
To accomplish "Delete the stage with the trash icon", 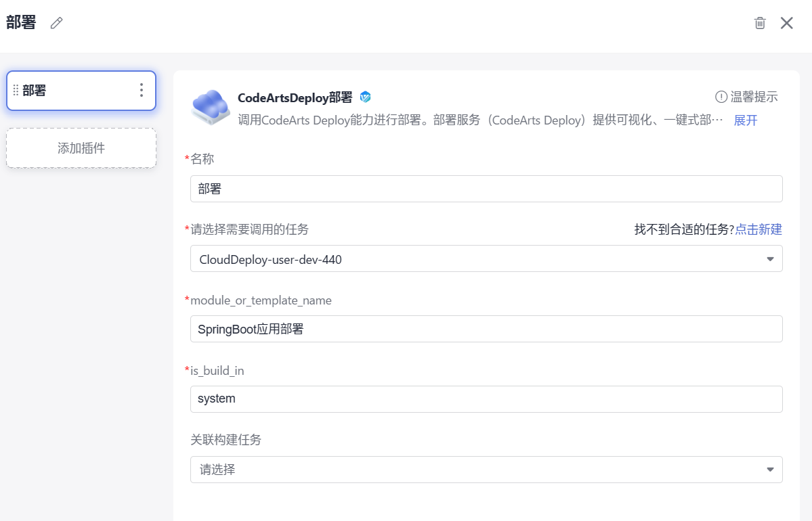I will pyautogui.click(x=760, y=23).
